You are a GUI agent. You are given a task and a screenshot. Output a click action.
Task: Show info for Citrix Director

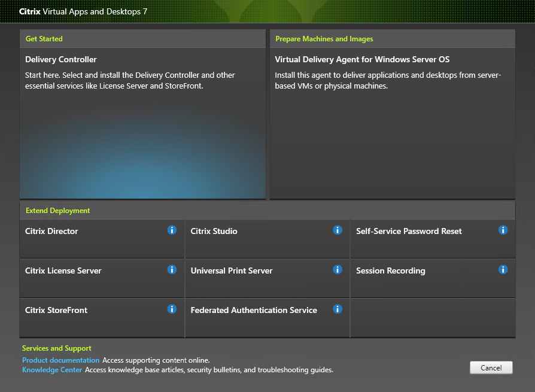click(172, 230)
